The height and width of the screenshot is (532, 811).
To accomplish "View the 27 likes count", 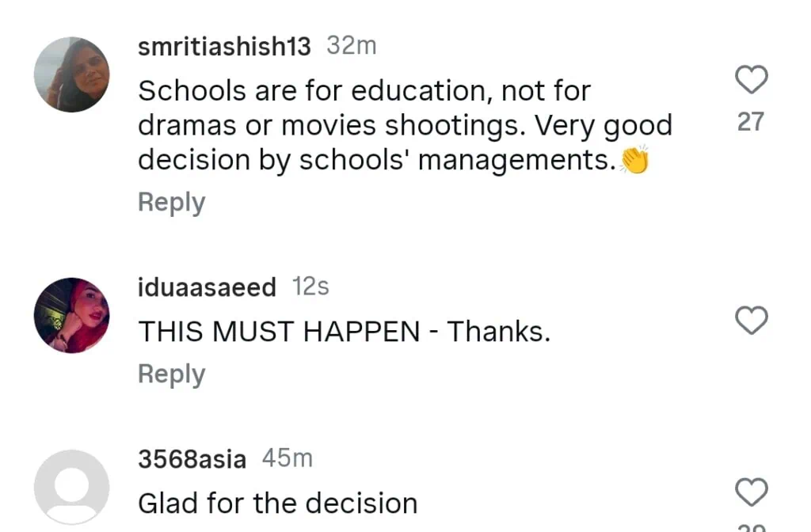I will (750, 122).
